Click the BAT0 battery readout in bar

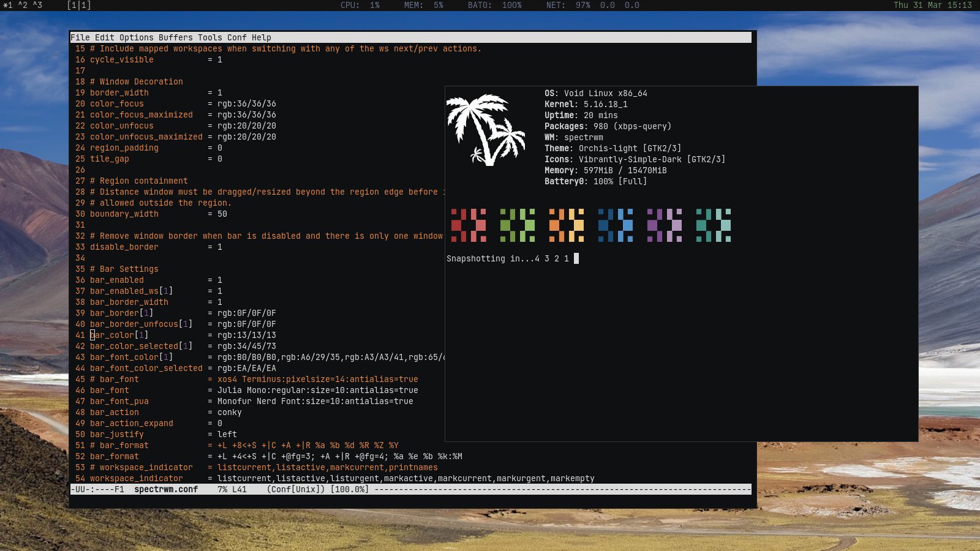495,5
